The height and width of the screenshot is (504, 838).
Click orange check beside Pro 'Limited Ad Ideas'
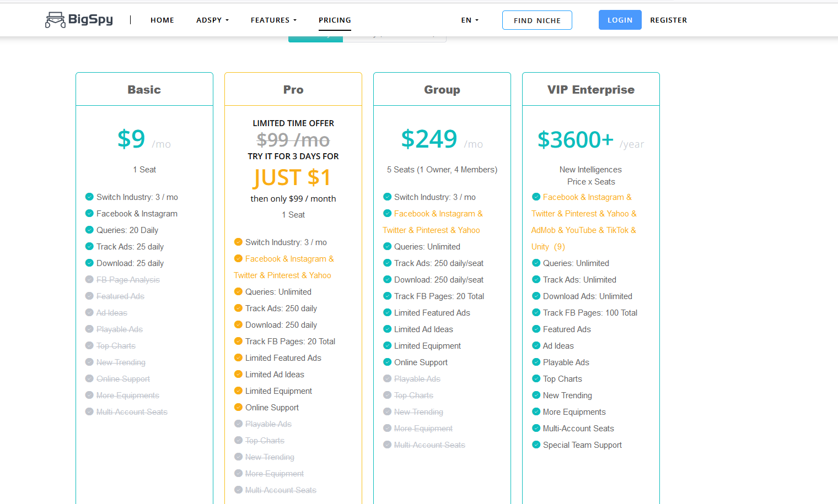[x=238, y=374]
